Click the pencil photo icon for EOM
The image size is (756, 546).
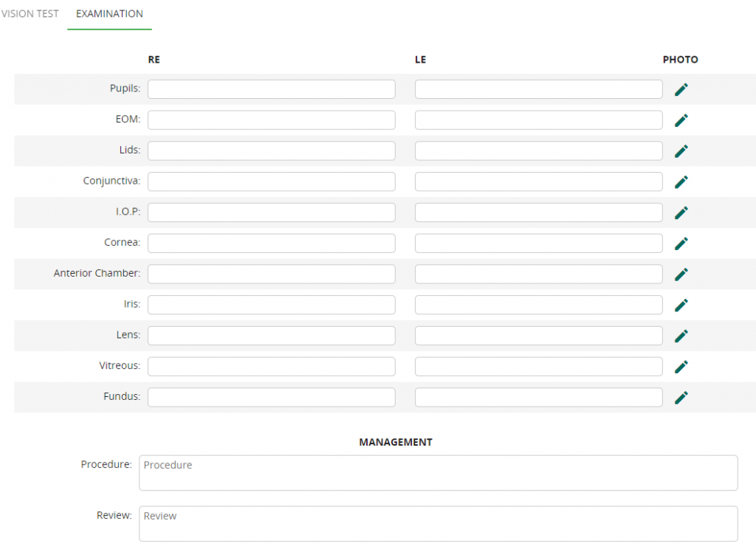681,120
